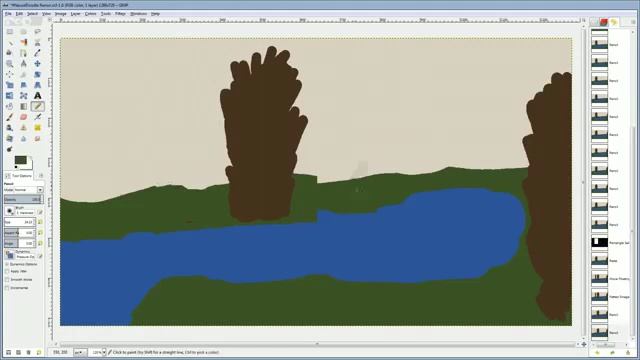640x360 pixels.
Task: Select the Blend gradient tool
Action: click(x=23, y=107)
